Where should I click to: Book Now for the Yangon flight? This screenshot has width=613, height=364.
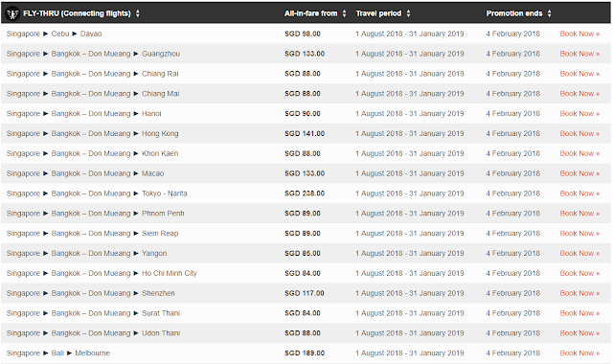pyautogui.click(x=579, y=253)
